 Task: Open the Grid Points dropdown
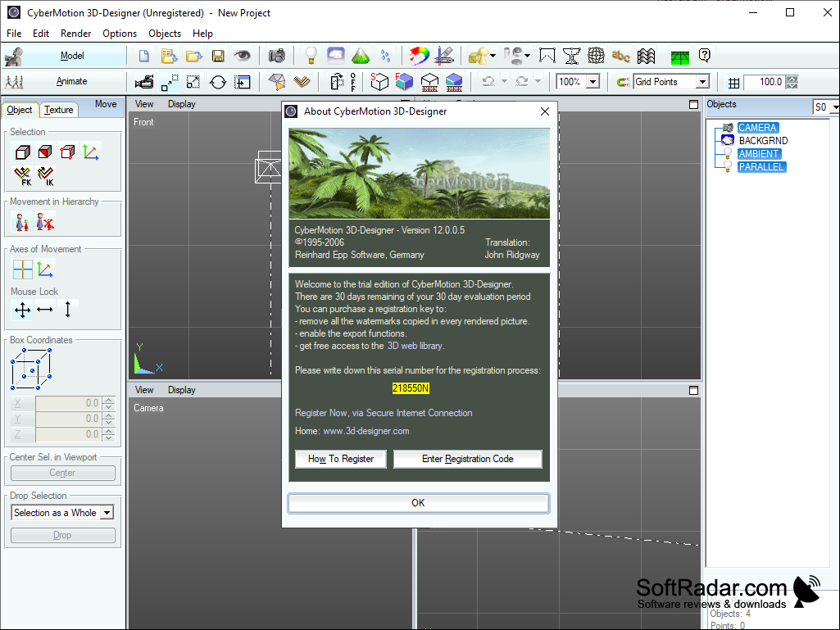coord(702,82)
